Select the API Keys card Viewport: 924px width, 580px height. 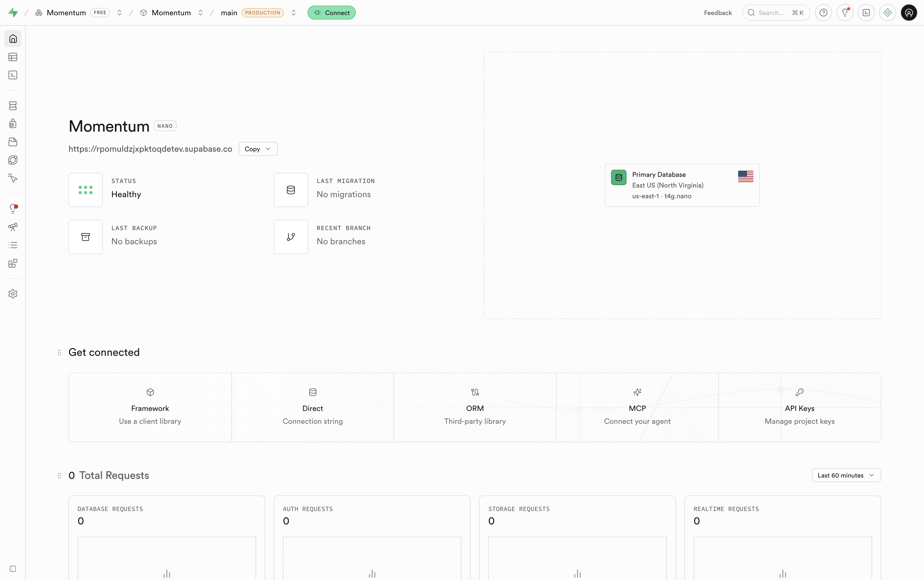coord(800,407)
